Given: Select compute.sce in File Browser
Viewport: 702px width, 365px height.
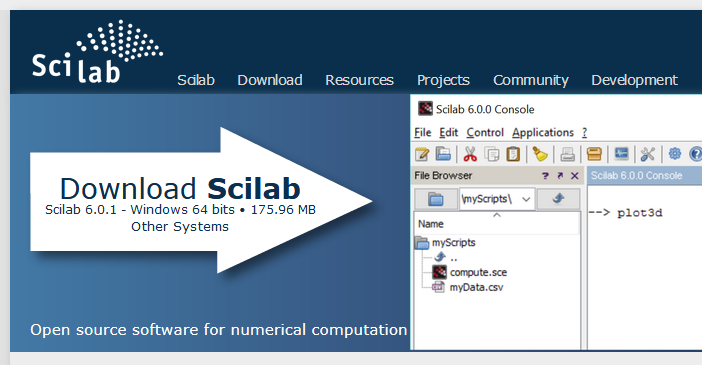Looking at the screenshot, I should pyautogui.click(x=470, y=272).
